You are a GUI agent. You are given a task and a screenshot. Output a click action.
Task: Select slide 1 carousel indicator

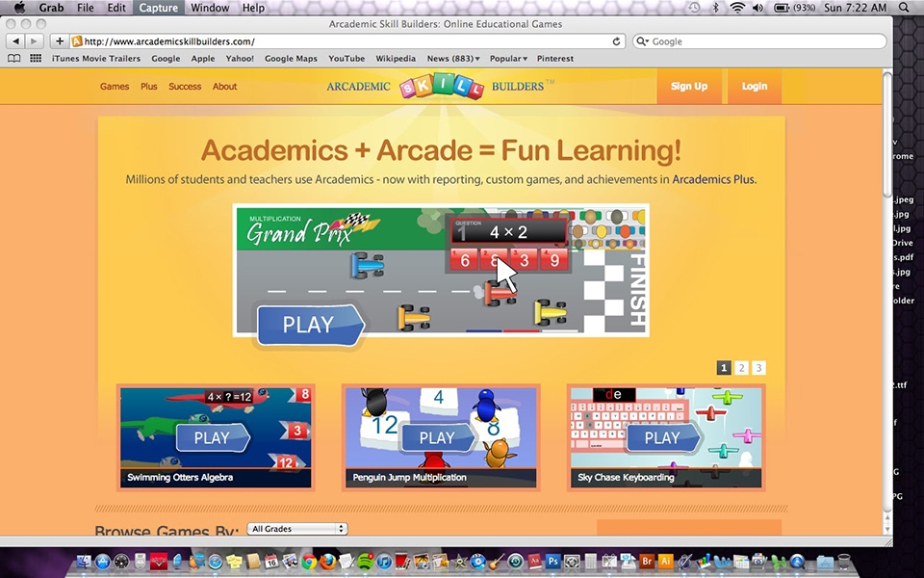point(724,368)
